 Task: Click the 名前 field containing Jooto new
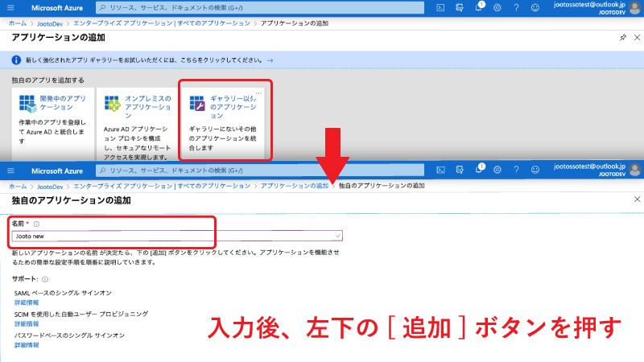[x=177, y=236]
